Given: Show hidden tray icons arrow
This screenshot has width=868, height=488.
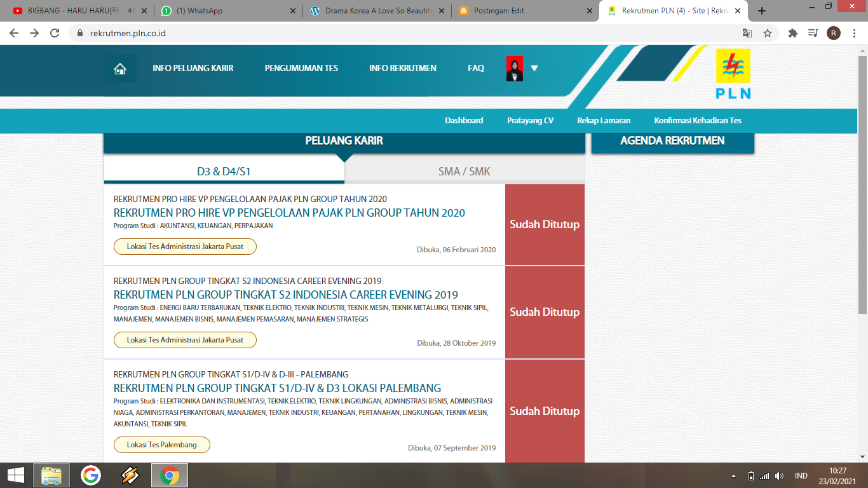Looking at the screenshot, I should (x=734, y=476).
